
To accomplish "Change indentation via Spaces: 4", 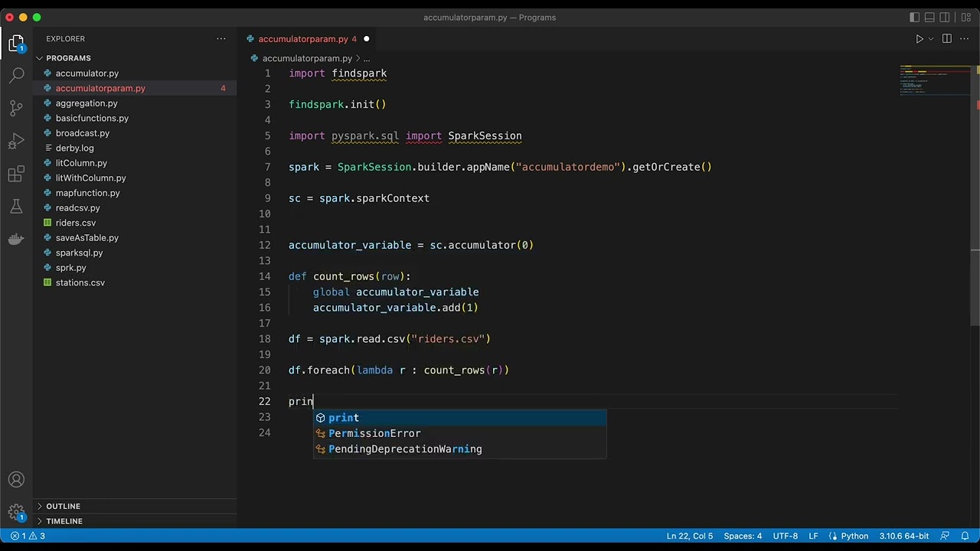I will pos(743,536).
